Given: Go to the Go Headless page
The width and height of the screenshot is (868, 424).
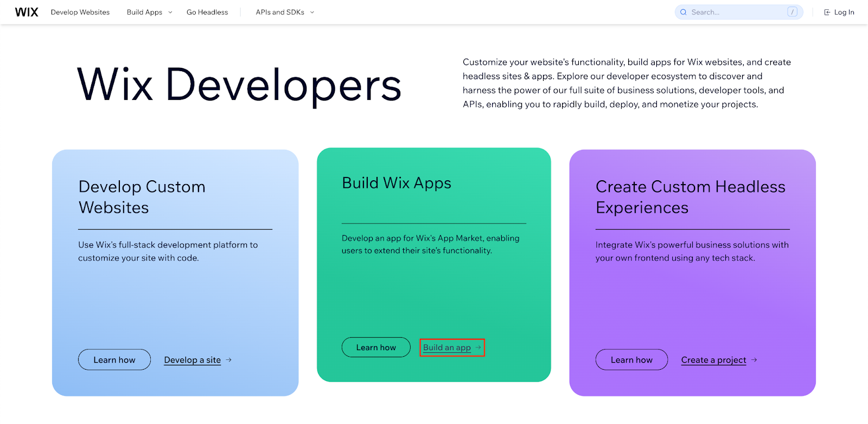Looking at the screenshot, I should coord(207,12).
